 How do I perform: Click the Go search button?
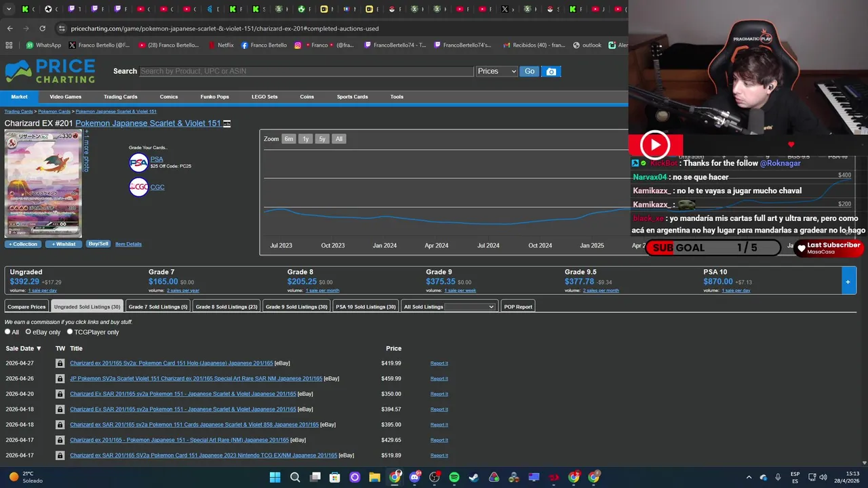[530, 71]
